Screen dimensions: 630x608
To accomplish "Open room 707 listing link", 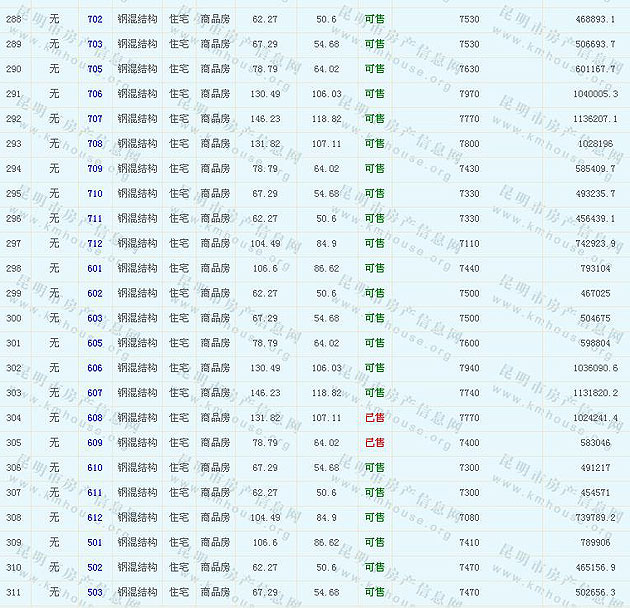I will pos(95,119).
